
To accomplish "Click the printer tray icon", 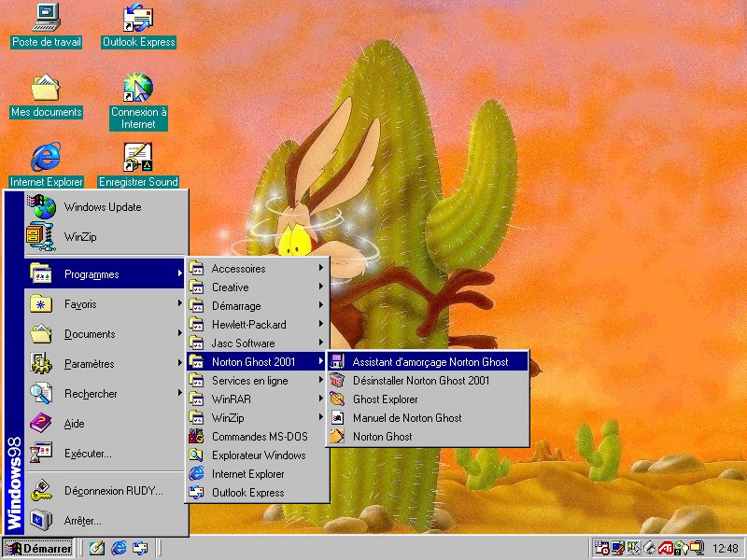I will pos(649,548).
